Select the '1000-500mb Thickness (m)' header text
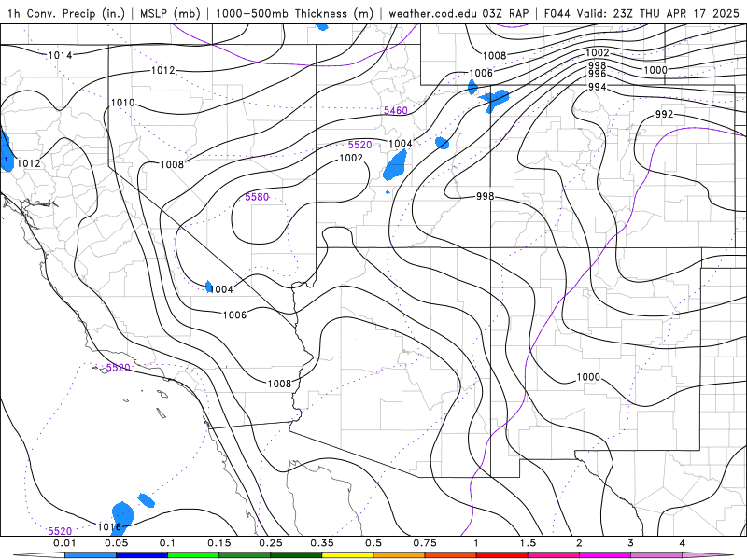This screenshot has height=560, width=747. [294, 13]
